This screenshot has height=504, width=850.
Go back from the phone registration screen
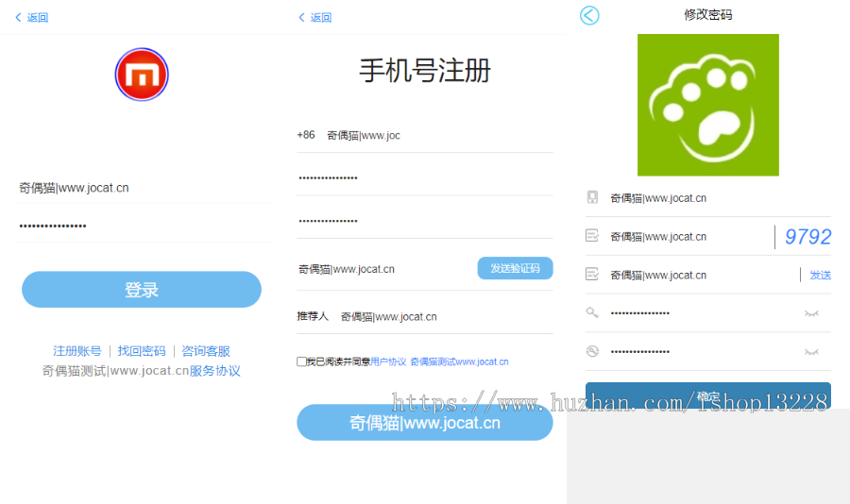click(314, 17)
